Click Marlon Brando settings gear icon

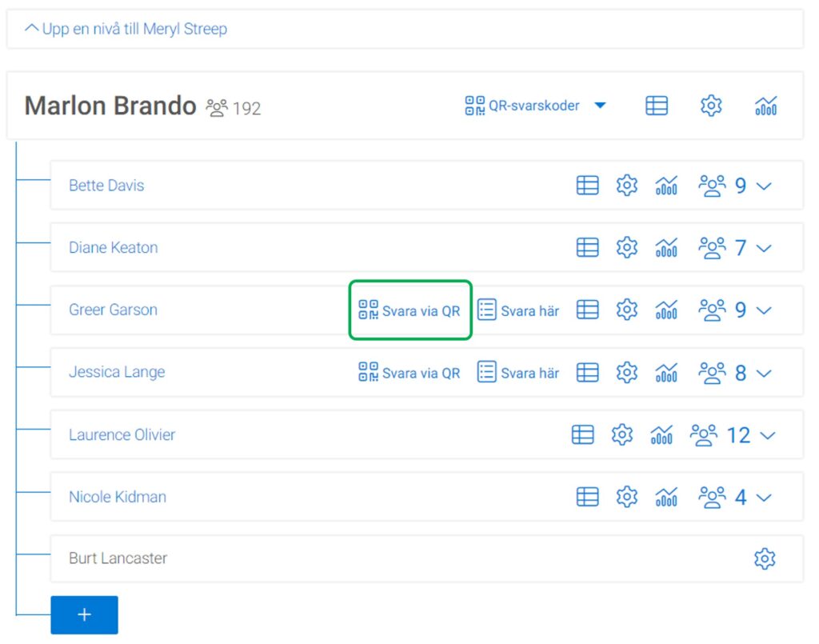711,106
